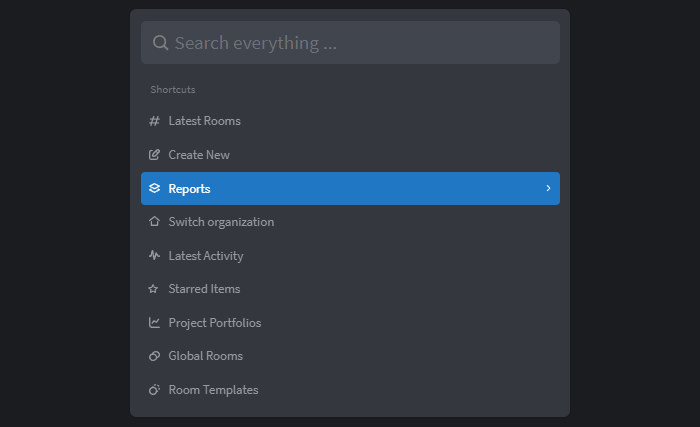Image resolution: width=700 pixels, height=427 pixels.
Task: Go to Starred Items
Action: 350,289
